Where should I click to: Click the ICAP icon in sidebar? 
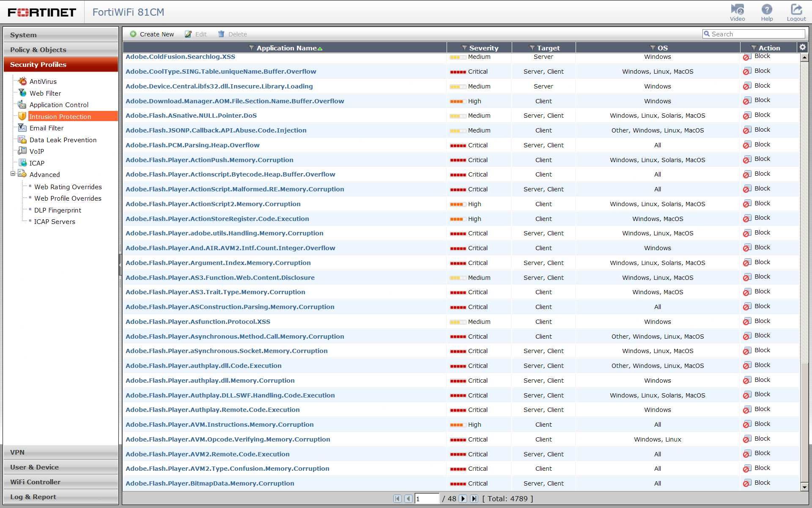[22, 163]
